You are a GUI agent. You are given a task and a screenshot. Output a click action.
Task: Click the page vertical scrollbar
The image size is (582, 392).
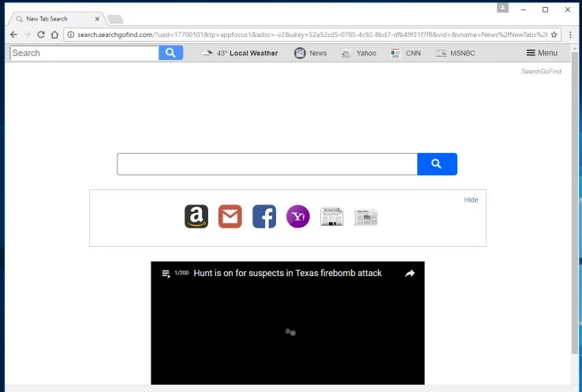tap(575, 203)
